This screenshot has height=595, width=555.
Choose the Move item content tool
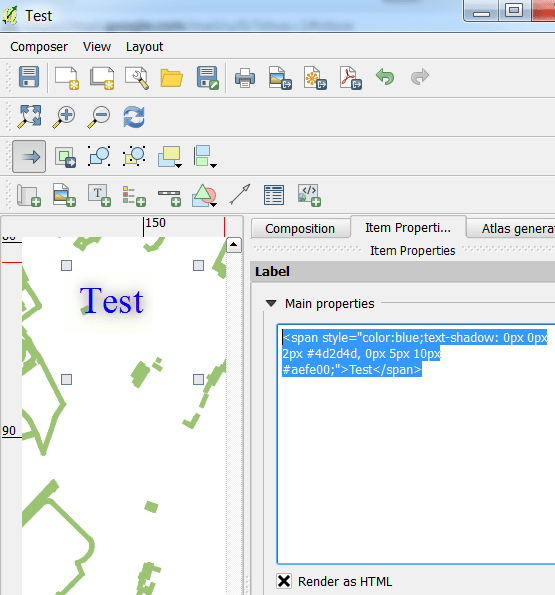(x=65, y=157)
